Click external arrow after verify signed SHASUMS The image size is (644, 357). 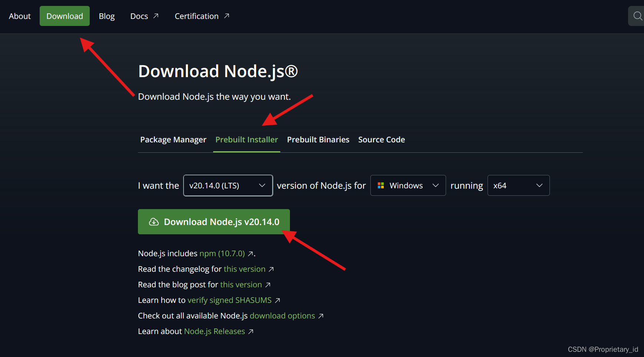tap(277, 300)
